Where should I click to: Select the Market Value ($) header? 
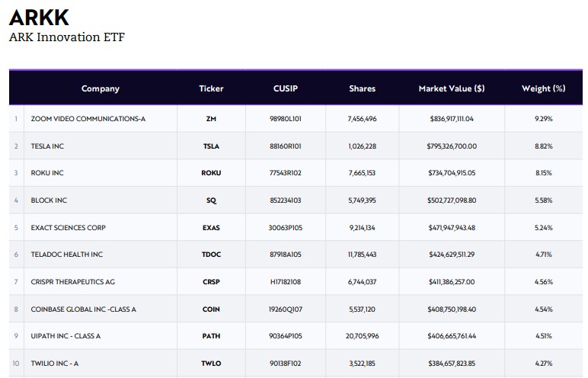click(x=452, y=88)
